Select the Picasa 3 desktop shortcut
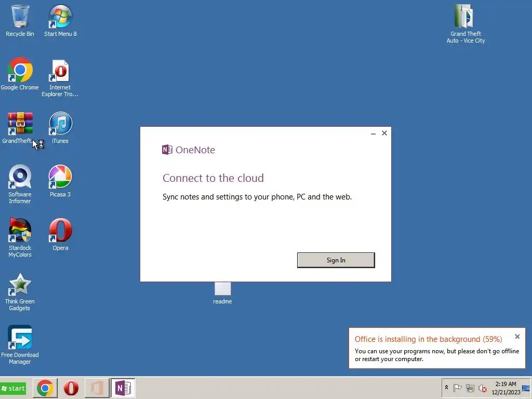The height and width of the screenshot is (399, 532). (60, 181)
